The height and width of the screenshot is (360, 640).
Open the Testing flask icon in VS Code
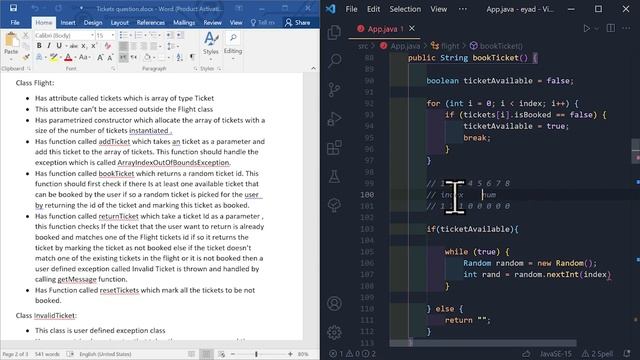(334, 176)
